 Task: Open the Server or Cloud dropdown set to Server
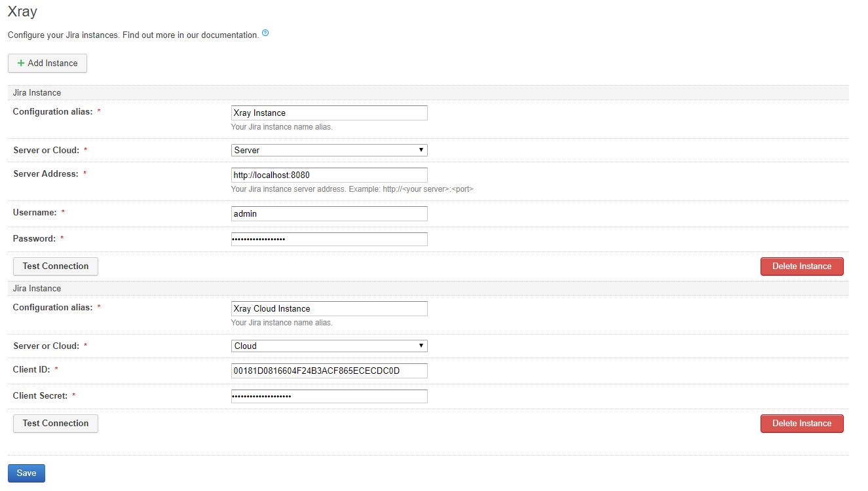tap(329, 150)
